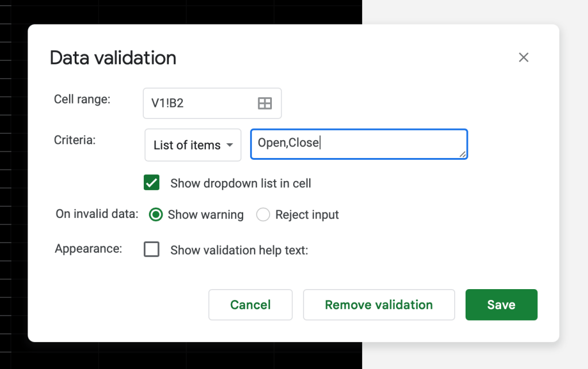Choose the Reject input option
This screenshot has width=588, height=369.
point(263,215)
